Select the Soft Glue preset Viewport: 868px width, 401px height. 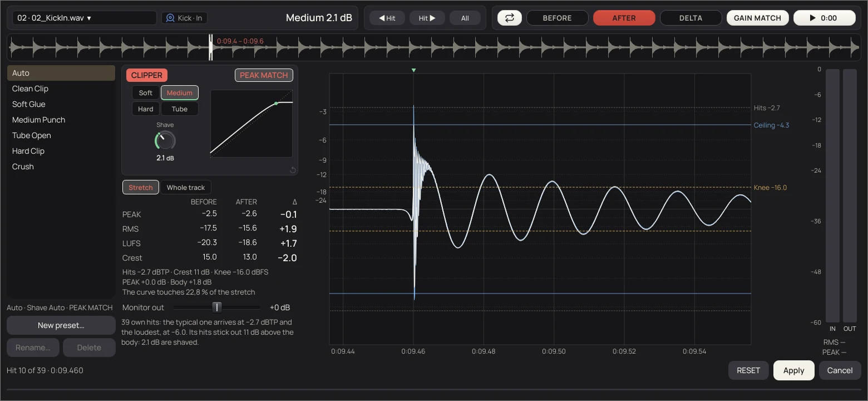(x=61, y=104)
